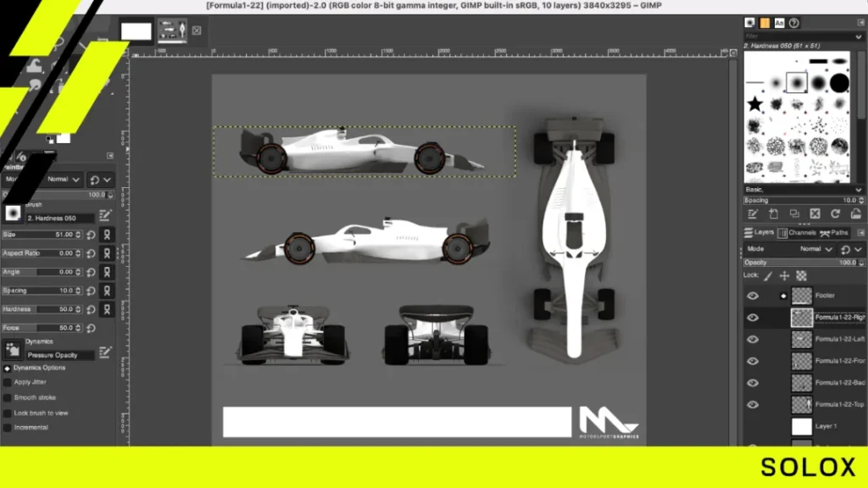Viewport: 868px width, 488px height.
Task: Adjust the layer Opacity slider
Action: tap(804, 263)
